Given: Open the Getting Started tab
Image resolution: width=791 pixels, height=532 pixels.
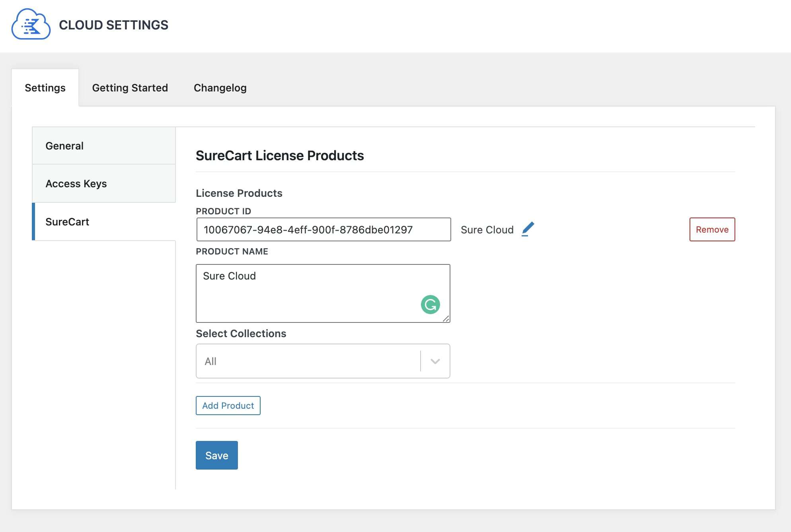Looking at the screenshot, I should pos(130,88).
